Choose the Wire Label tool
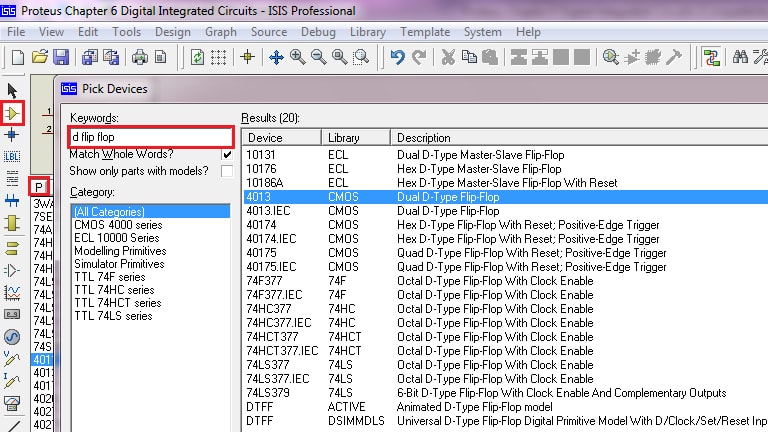The image size is (768, 432). coord(12,157)
